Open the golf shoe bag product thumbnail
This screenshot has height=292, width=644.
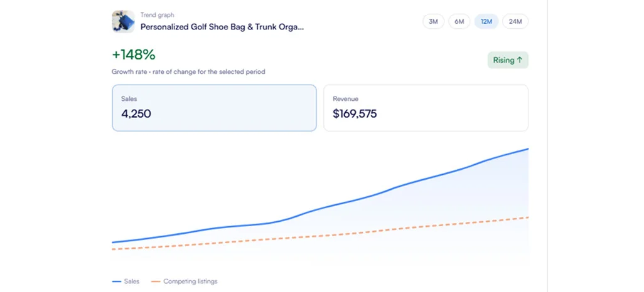[x=123, y=21]
